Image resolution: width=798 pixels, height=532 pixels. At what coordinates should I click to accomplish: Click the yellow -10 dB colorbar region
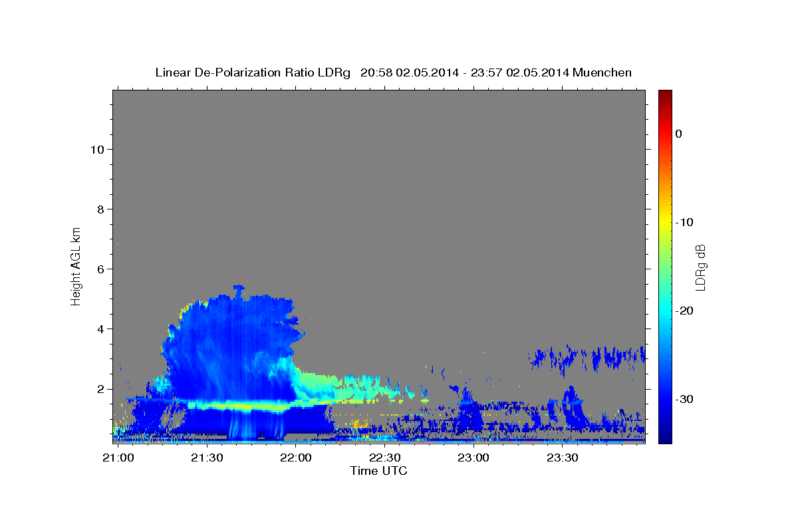pyautogui.click(x=665, y=222)
